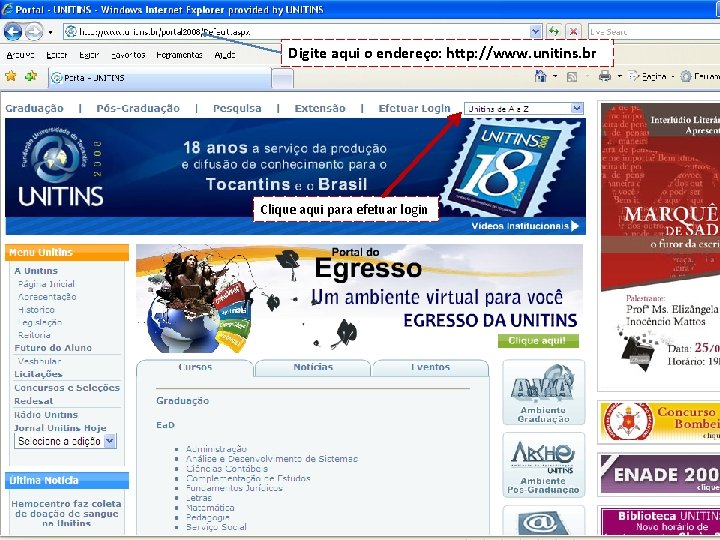Click the browser Forward arrow button
720x540 pixels.
(x=34, y=32)
